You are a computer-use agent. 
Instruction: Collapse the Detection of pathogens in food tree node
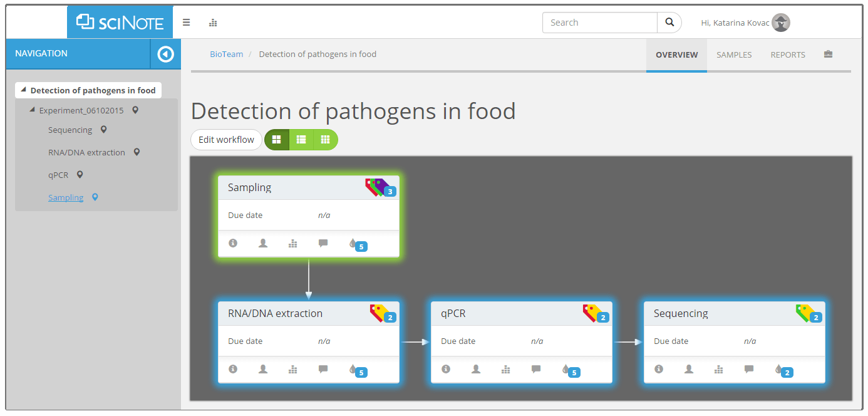(x=23, y=90)
